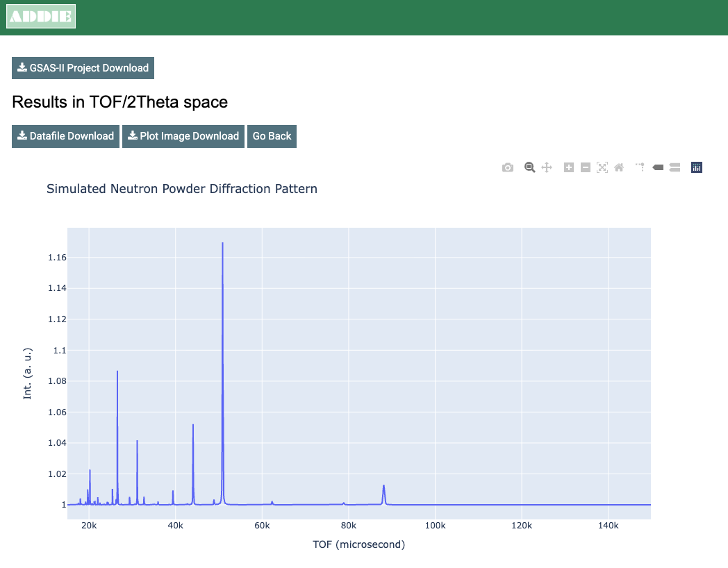Zoom out of the diffraction plot
The width and height of the screenshot is (728, 568).
click(586, 167)
